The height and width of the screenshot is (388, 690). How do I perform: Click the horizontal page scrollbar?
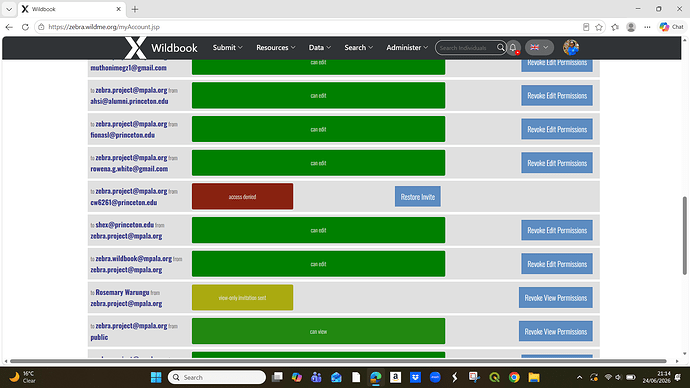338,361
